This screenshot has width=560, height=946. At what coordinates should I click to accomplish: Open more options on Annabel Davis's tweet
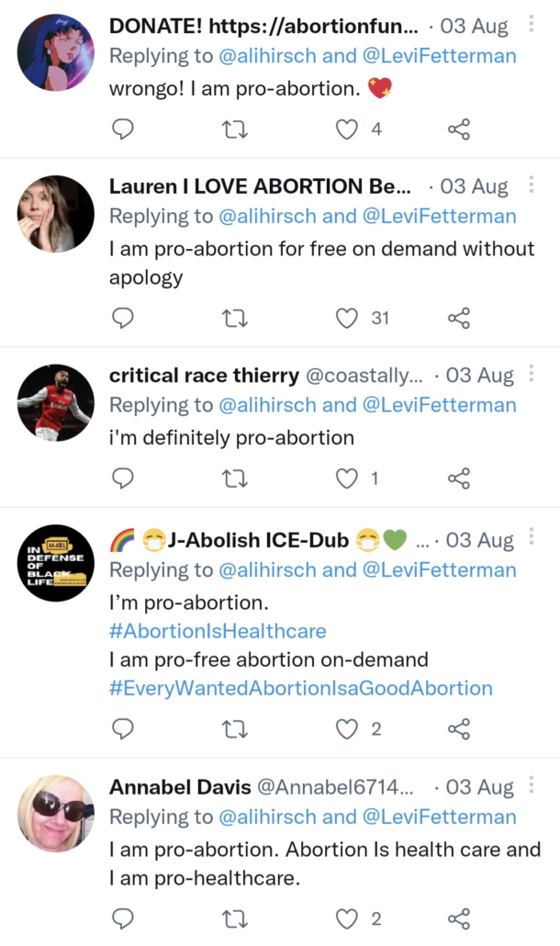532,787
